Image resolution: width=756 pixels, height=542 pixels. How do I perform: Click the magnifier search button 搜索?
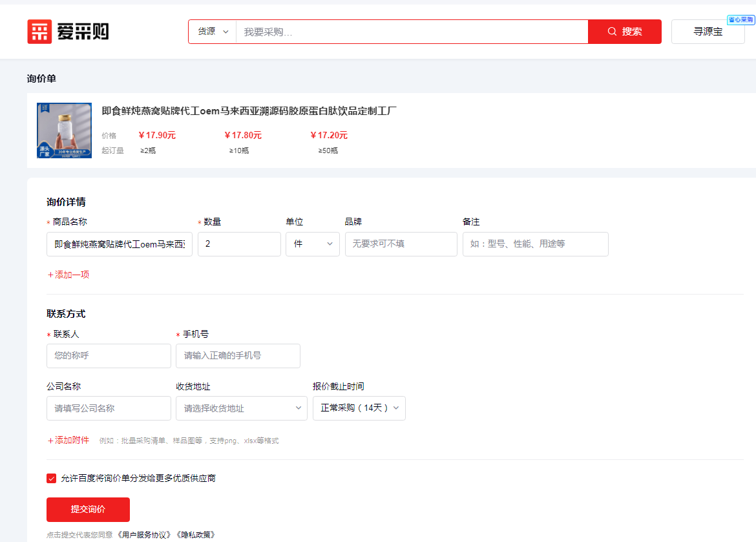[624, 32]
